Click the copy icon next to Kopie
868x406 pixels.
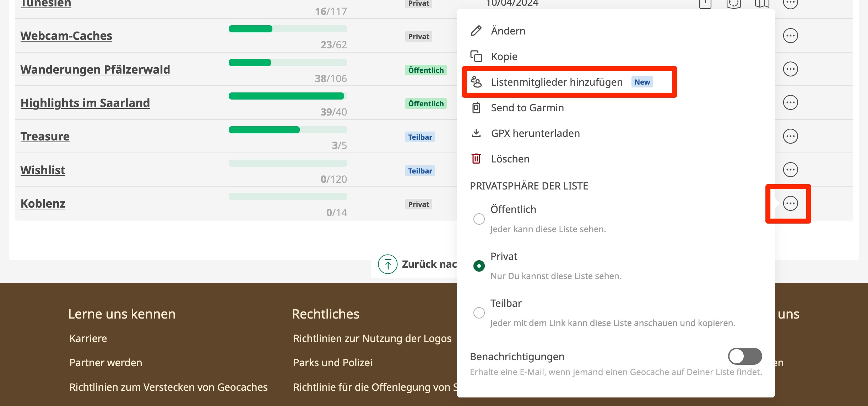(476, 57)
